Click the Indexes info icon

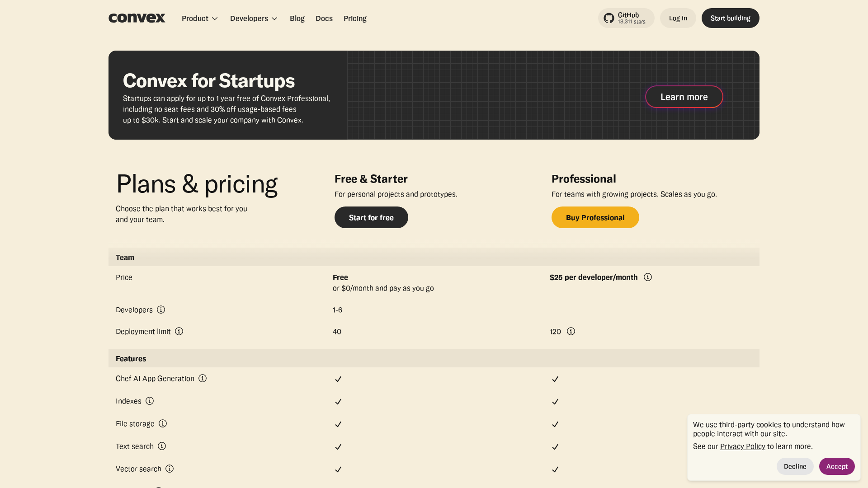[150, 401]
